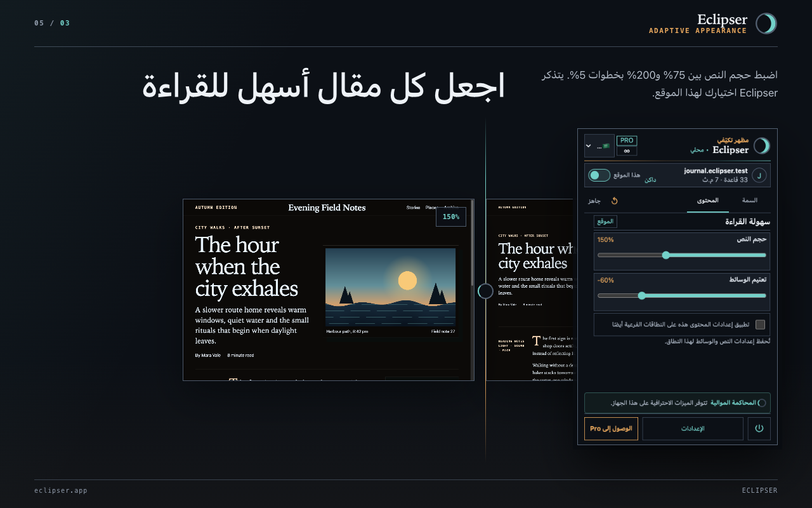Image resolution: width=812 pixels, height=508 pixels.
Task: Click the 05 / 03 slide counter
Action: tap(52, 23)
